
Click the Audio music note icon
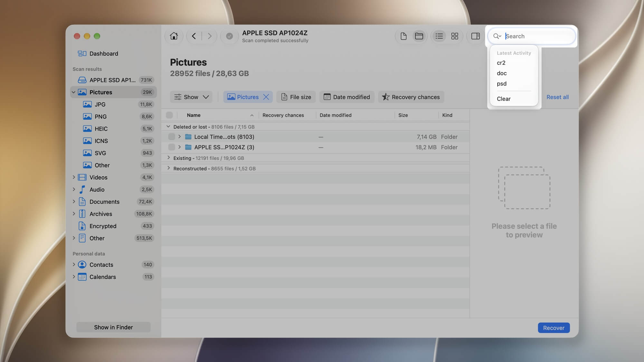[x=82, y=190]
